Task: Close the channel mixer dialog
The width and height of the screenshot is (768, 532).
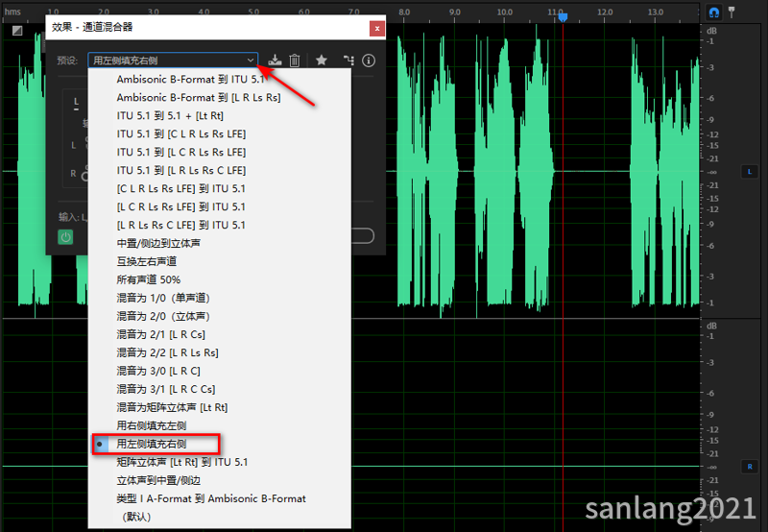Action: coord(377,29)
